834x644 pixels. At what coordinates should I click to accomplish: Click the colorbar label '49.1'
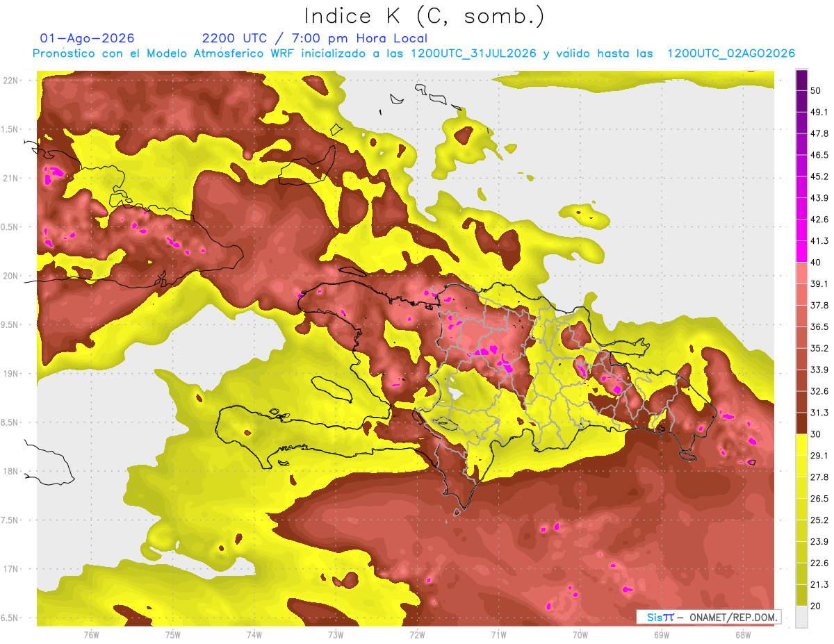pos(820,112)
